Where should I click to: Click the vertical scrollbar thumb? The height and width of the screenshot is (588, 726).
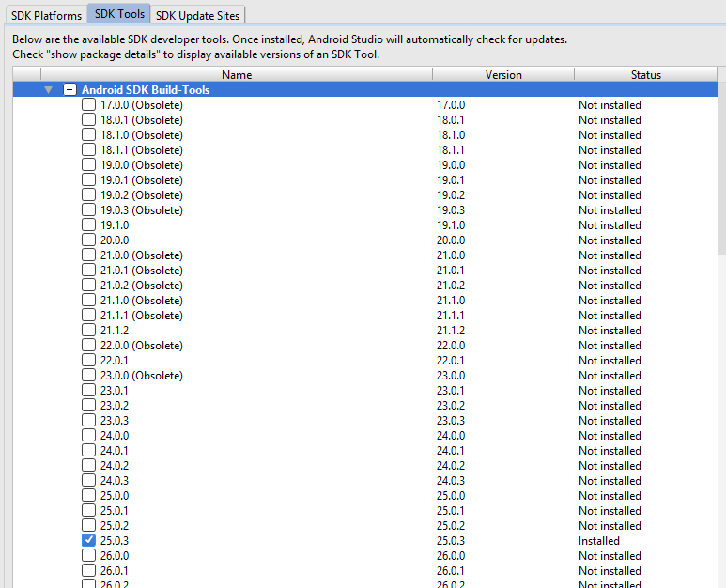[x=722, y=169]
